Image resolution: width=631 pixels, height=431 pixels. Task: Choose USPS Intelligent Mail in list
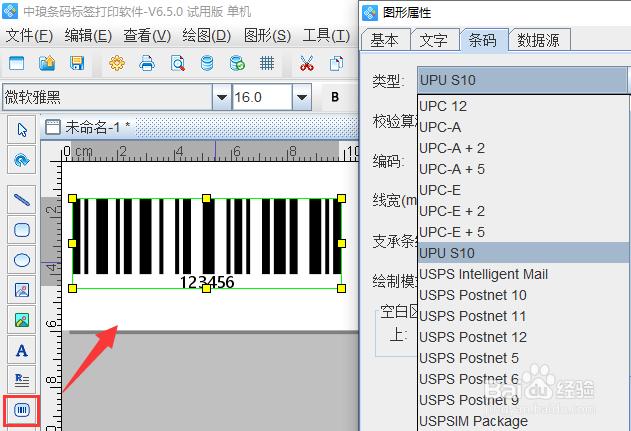click(x=523, y=274)
